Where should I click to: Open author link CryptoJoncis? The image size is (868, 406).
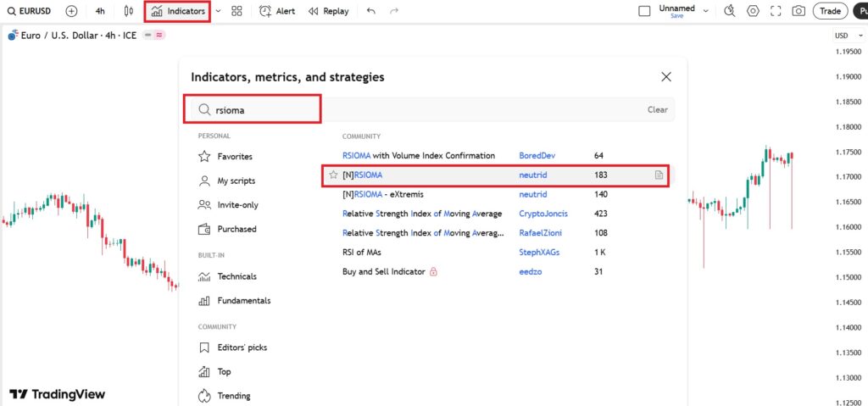[543, 214]
